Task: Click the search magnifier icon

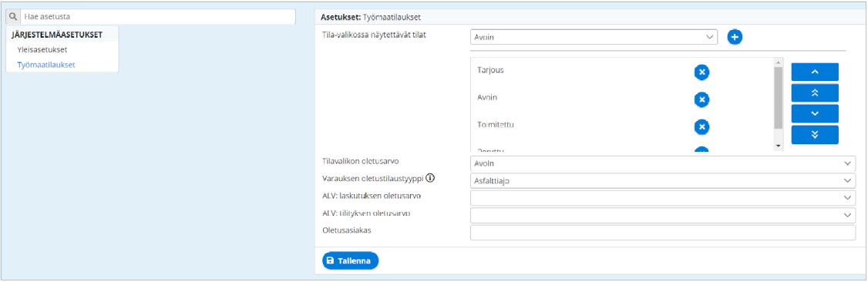Action: pyautogui.click(x=14, y=17)
